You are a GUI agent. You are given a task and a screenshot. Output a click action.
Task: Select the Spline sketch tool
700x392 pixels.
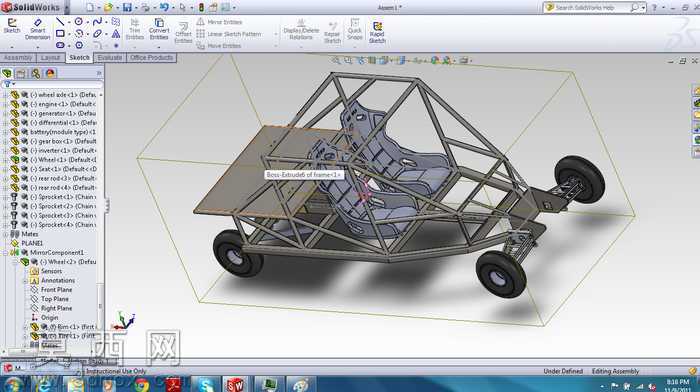(x=97, y=21)
